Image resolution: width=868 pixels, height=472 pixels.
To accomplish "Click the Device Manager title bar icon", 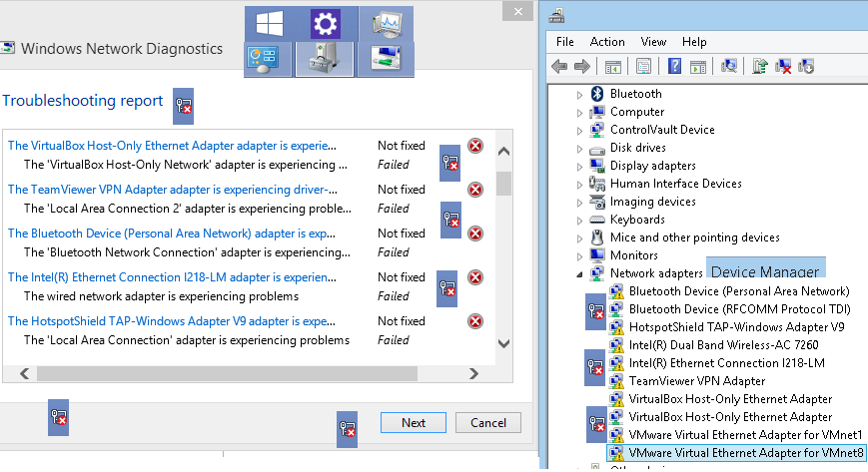I will point(556,16).
